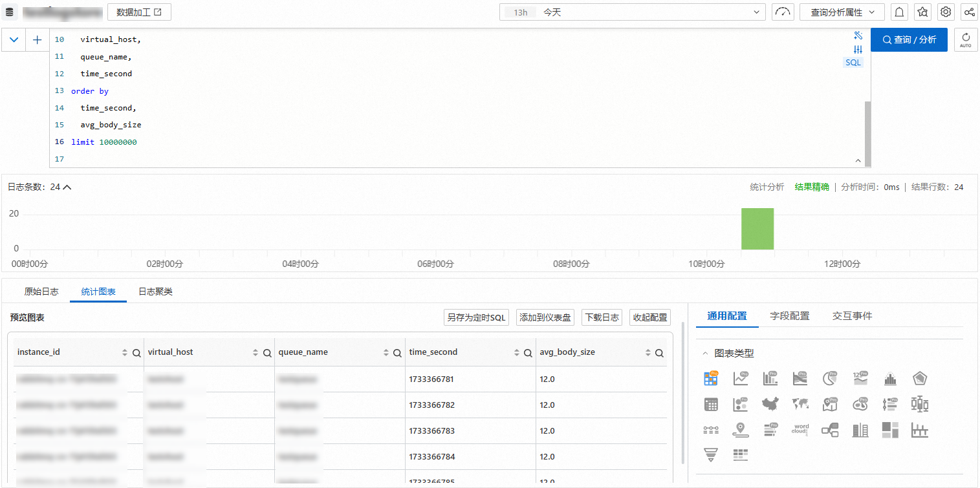Open the alert bell icon
The height and width of the screenshot is (488, 980).
(x=899, y=12)
